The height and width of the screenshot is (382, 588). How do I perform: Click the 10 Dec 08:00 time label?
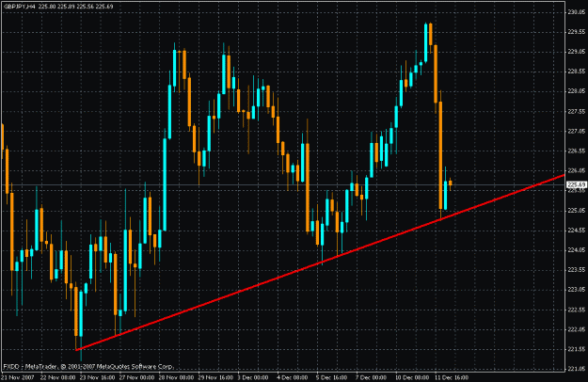[412, 377]
